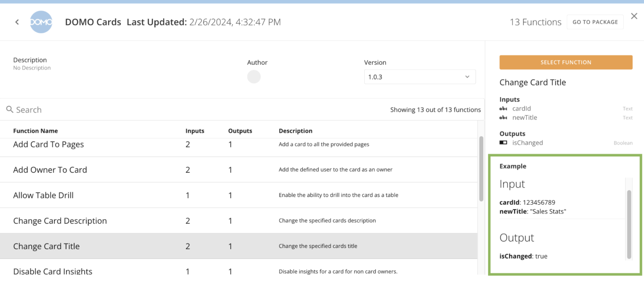This screenshot has width=644, height=288.
Task: Select the Change Card Description function
Action: (239, 221)
